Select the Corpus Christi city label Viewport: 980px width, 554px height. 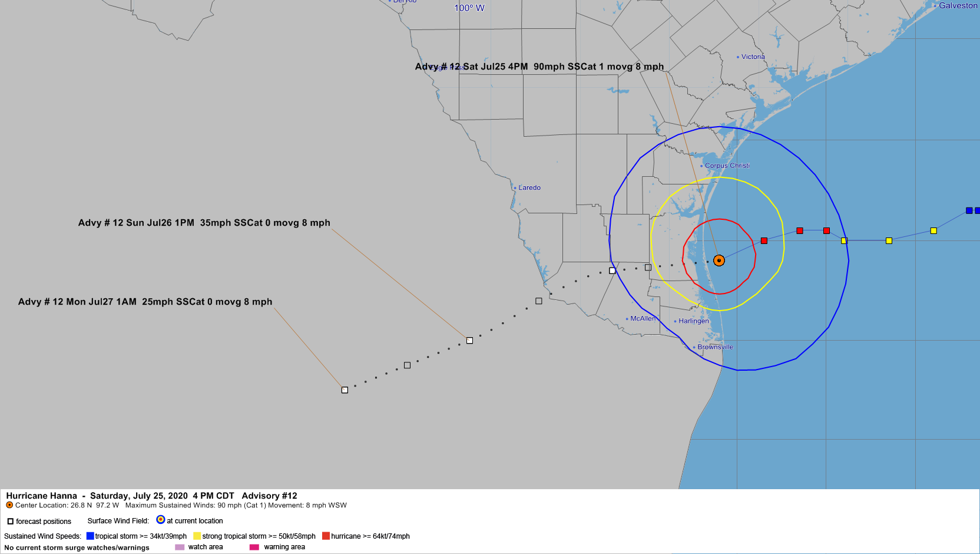(x=727, y=166)
